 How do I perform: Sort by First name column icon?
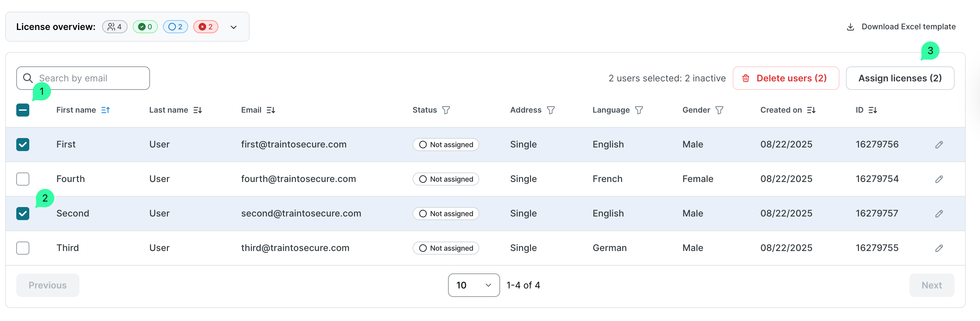(x=105, y=110)
